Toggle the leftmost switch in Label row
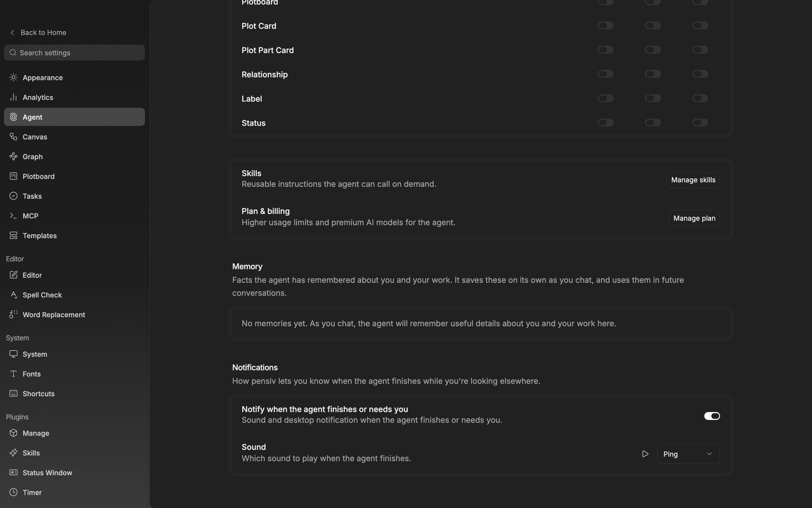Screen dimensions: 812x508 pyautogui.click(x=606, y=98)
